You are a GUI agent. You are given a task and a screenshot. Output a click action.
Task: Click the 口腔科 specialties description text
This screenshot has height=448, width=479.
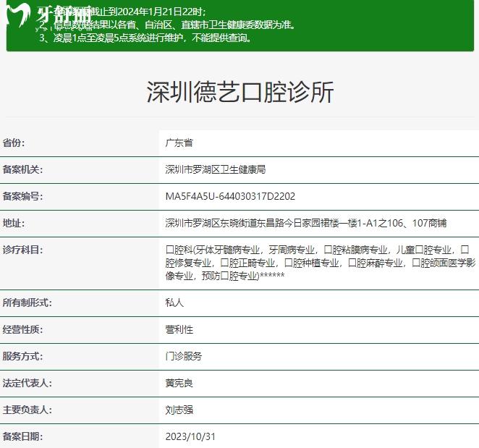[x=321, y=263]
